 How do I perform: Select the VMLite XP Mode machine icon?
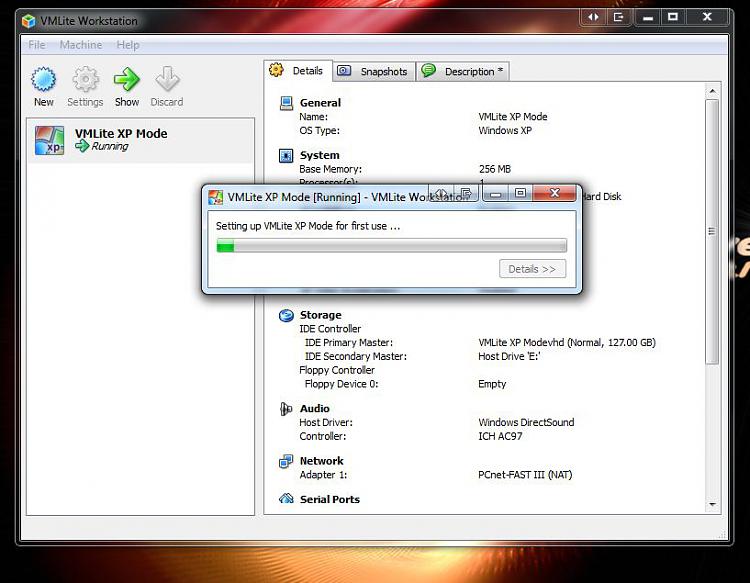(x=49, y=140)
